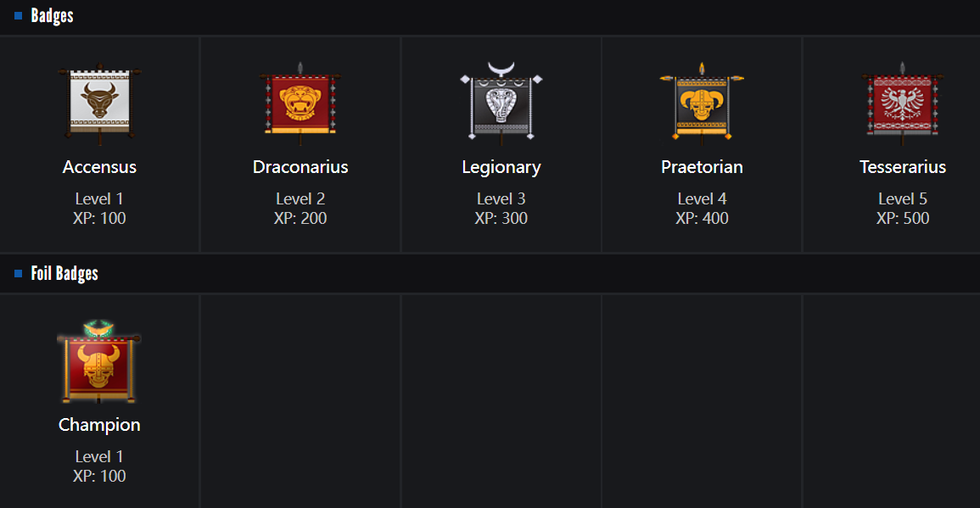Click the Level 4 text under Praetorian

(702, 199)
